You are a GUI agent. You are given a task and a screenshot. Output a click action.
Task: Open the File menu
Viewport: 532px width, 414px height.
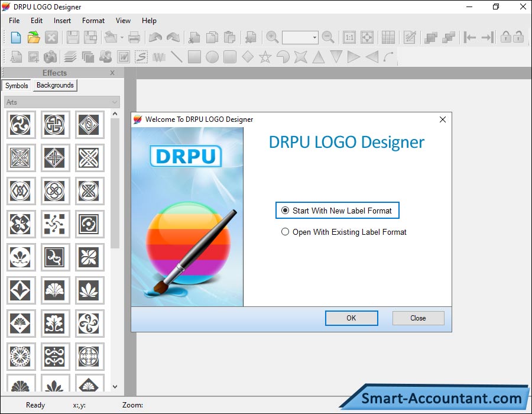pos(14,21)
